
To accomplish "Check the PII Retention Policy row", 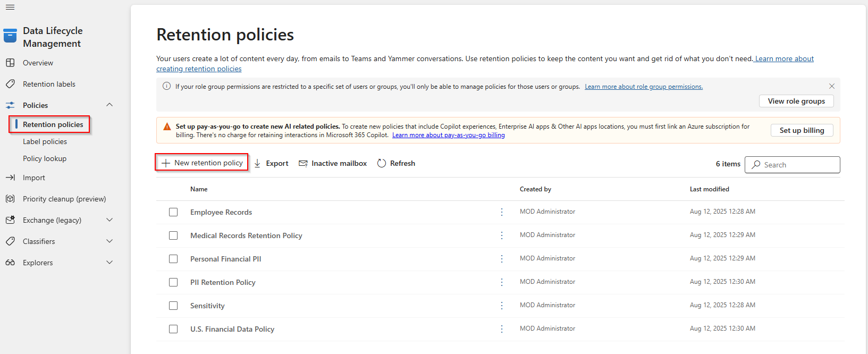I will tap(173, 282).
